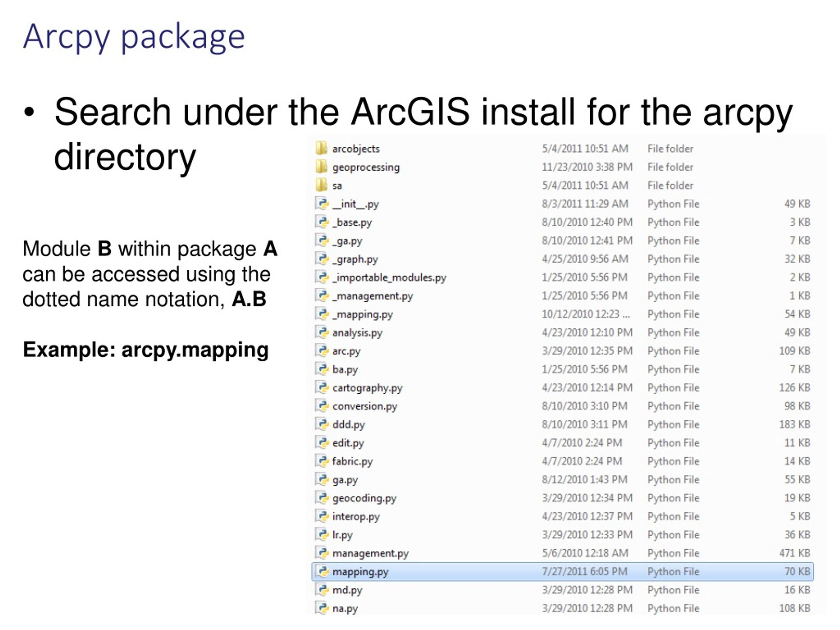840x630 pixels.
Task: Click the Python icon beside __init__.py
Action: pos(322,203)
